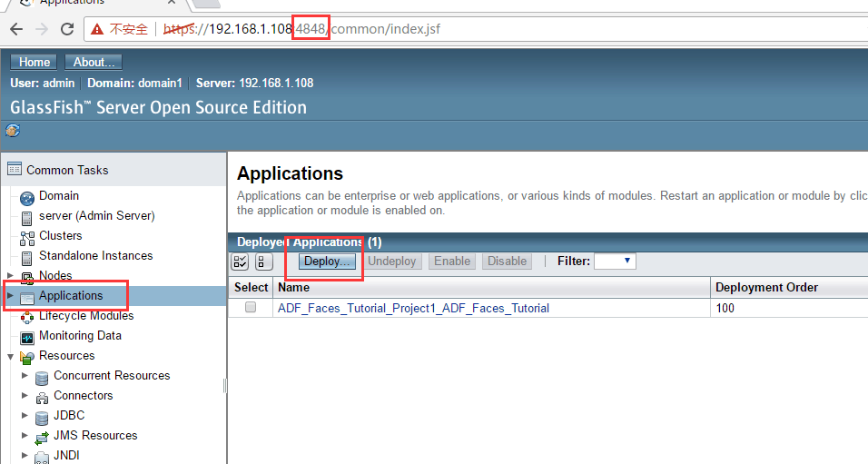Click the Enable button
Viewport: 868px width, 464px height.
(x=452, y=262)
